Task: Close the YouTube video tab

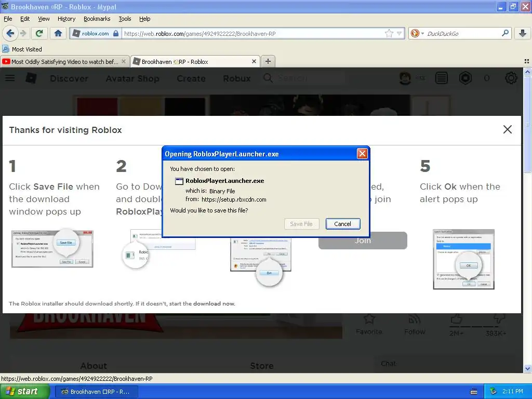Action: pos(124,61)
